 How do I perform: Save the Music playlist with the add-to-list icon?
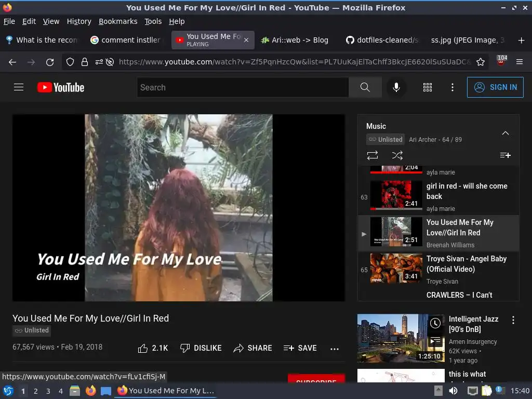click(505, 155)
